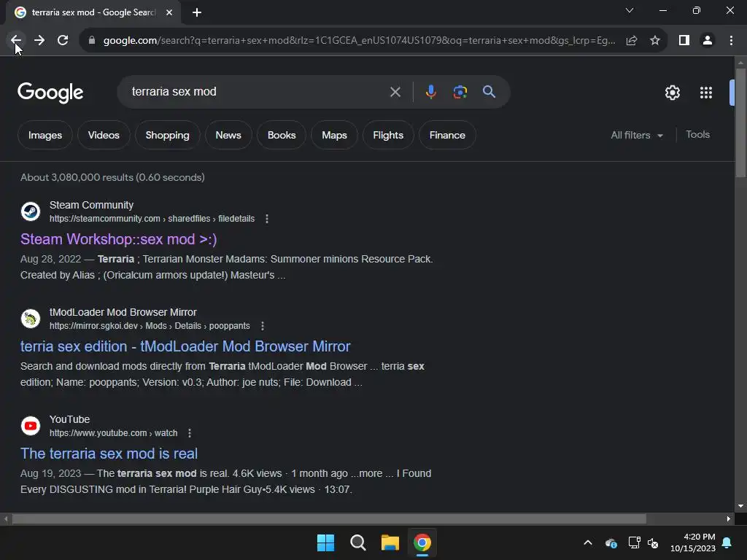Submit search with magnifier icon
Screen dimensions: 747x560
[x=489, y=92]
